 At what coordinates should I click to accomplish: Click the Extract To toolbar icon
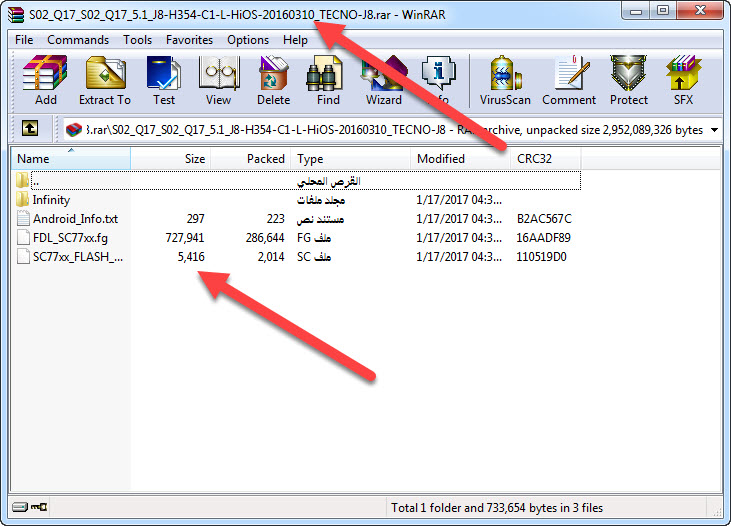click(105, 80)
